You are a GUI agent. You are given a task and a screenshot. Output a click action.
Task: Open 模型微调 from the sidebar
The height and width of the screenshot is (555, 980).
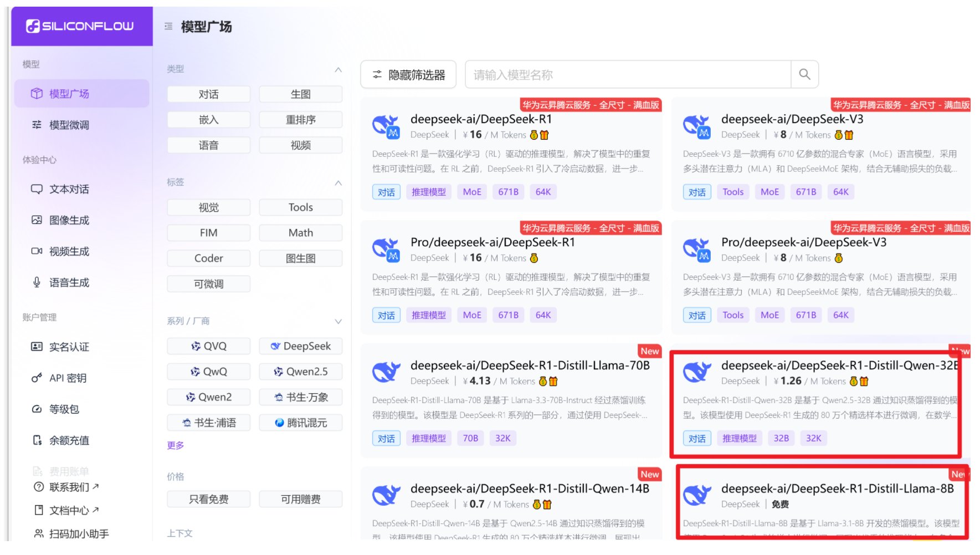coord(66,125)
